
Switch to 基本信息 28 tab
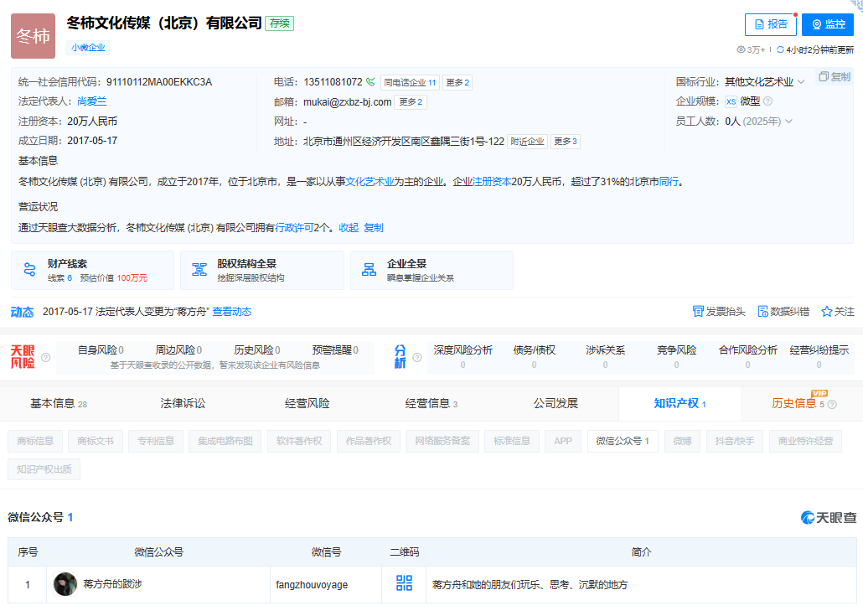[x=59, y=403]
